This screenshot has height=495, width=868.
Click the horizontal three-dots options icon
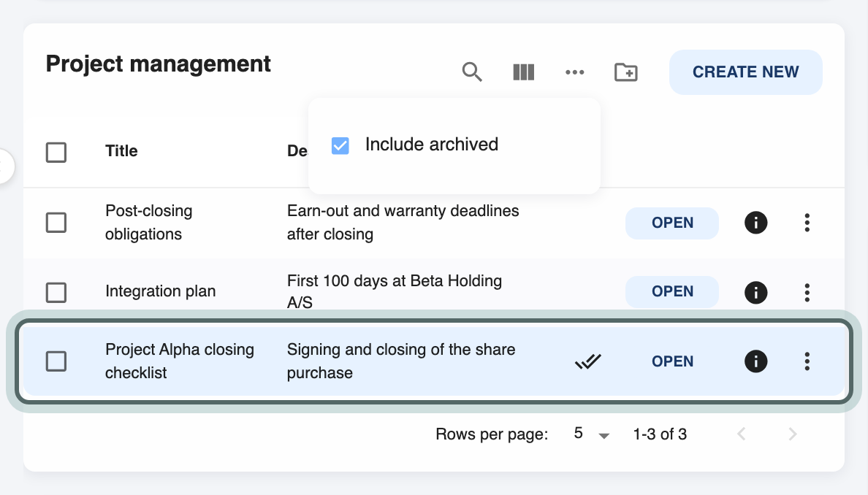574,72
